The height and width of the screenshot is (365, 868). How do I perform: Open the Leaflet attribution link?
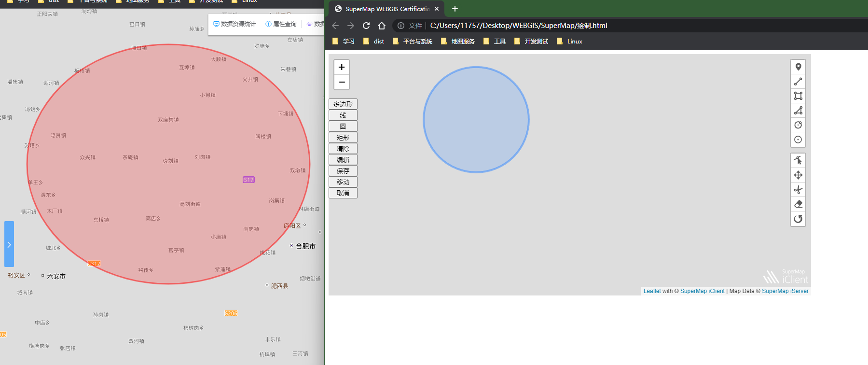(652, 291)
